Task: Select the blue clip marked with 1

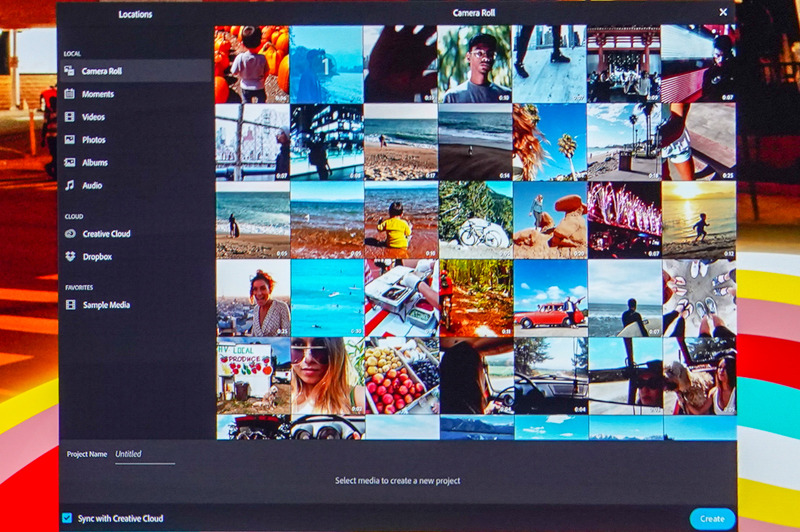Action: pos(327,64)
